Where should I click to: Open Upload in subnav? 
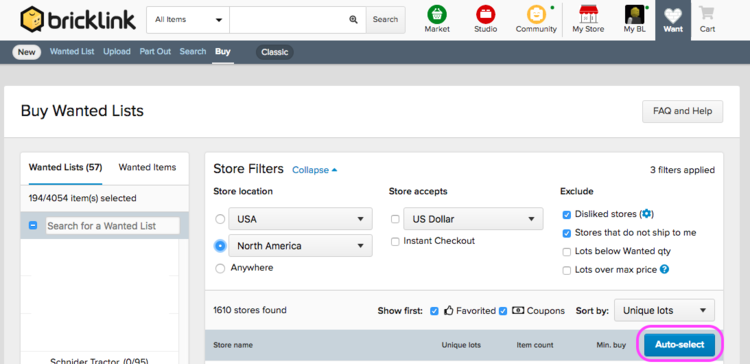click(x=117, y=52)
